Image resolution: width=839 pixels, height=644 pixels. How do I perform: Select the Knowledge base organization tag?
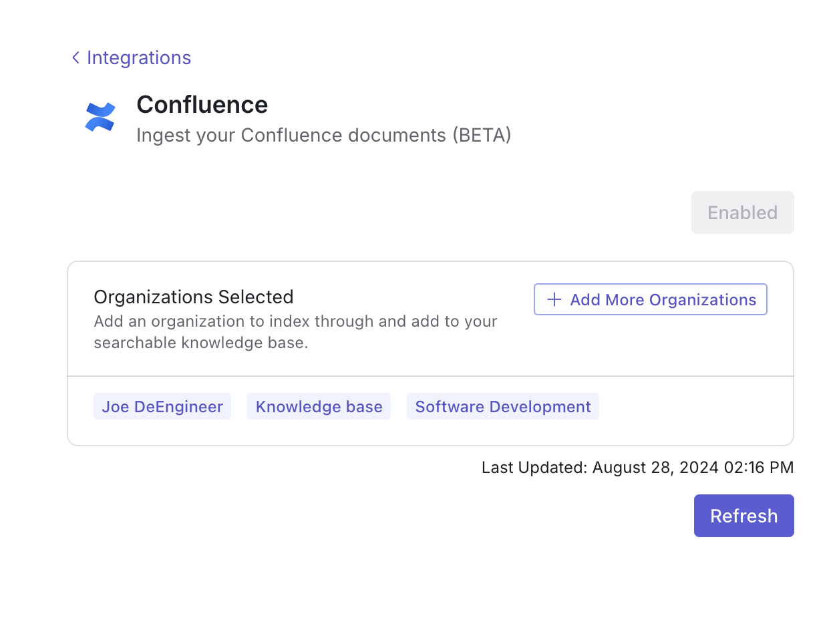click(319, 407)
